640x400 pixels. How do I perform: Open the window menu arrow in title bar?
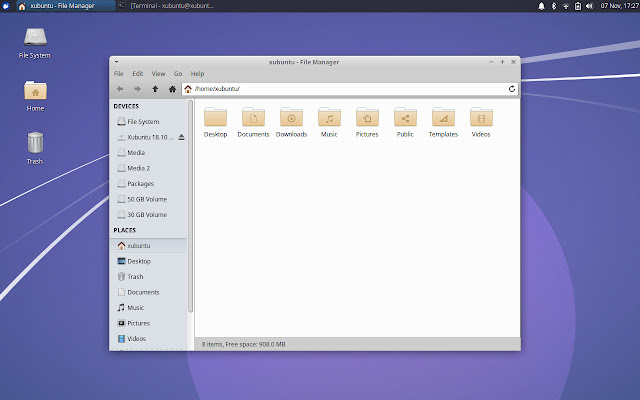coord(116,62)
